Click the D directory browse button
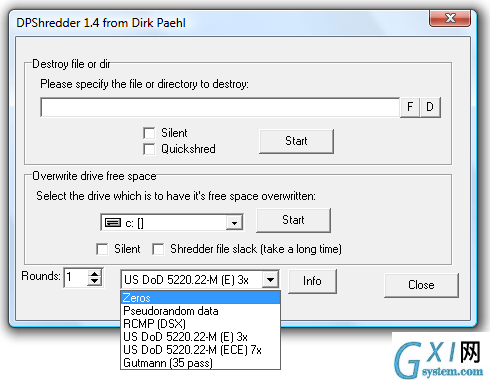The width and height of the screenshot is (490, 380). 430,107
